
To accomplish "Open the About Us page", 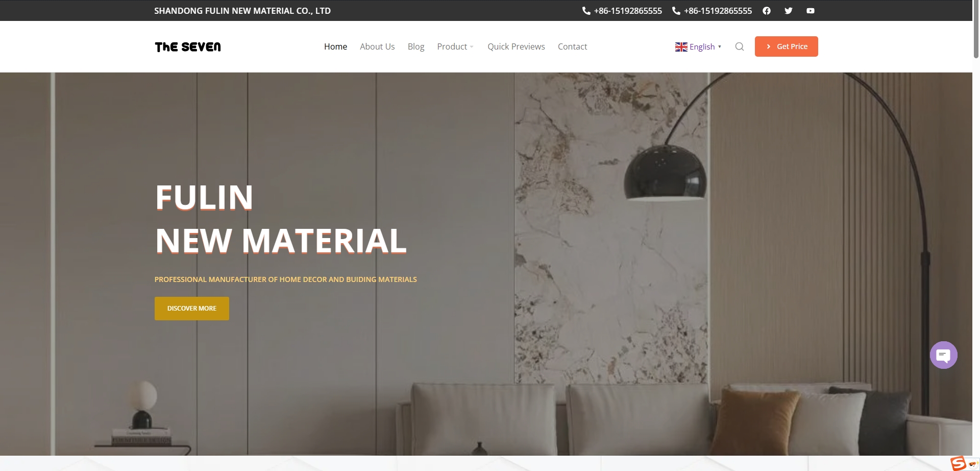I will click(x=377, y=46).
